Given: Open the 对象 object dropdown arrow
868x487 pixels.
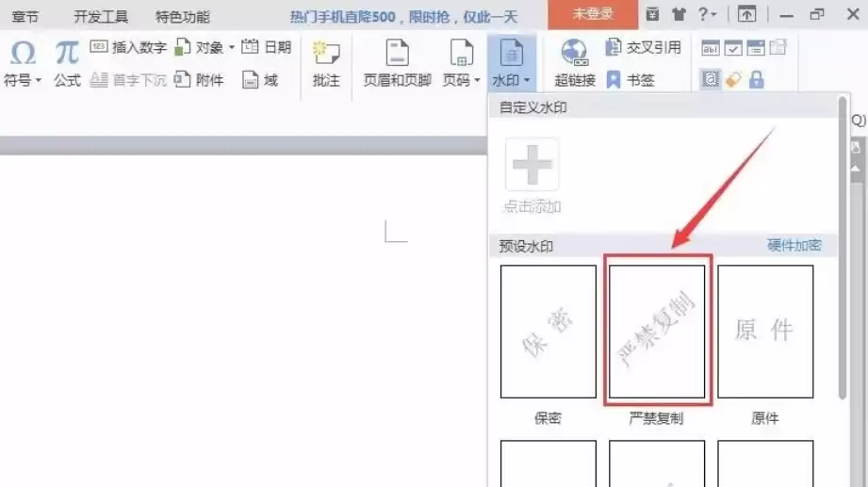Looking at the screenshot, I should (232, 48).
